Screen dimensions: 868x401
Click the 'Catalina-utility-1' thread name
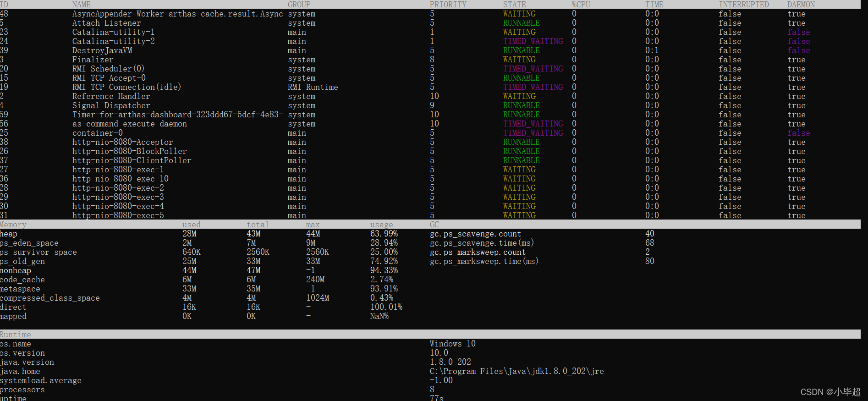(x=113, y=32)
